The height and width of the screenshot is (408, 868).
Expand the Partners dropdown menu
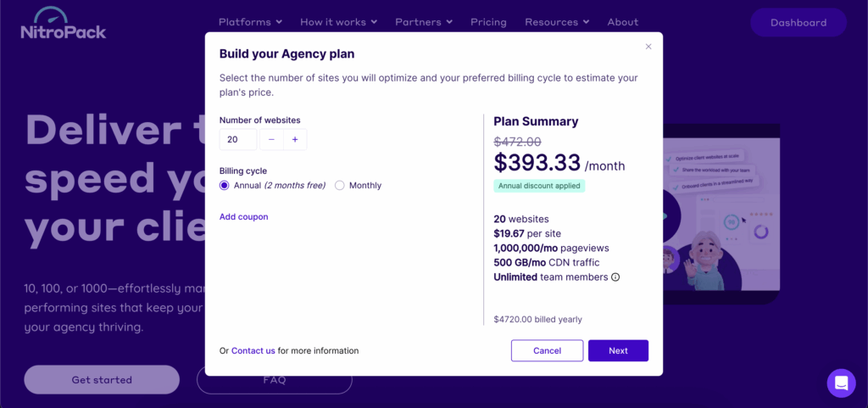[x=423, y=22]
